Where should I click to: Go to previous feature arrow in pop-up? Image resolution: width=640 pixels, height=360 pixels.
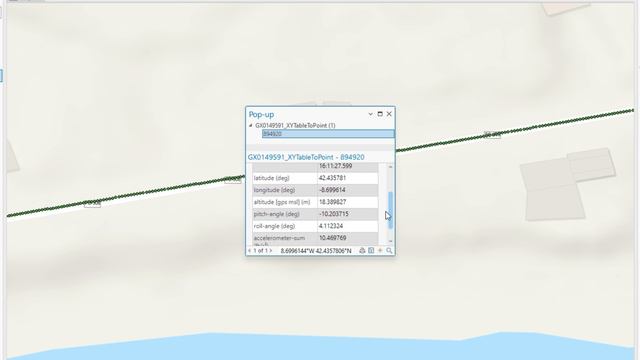(249, 250)
